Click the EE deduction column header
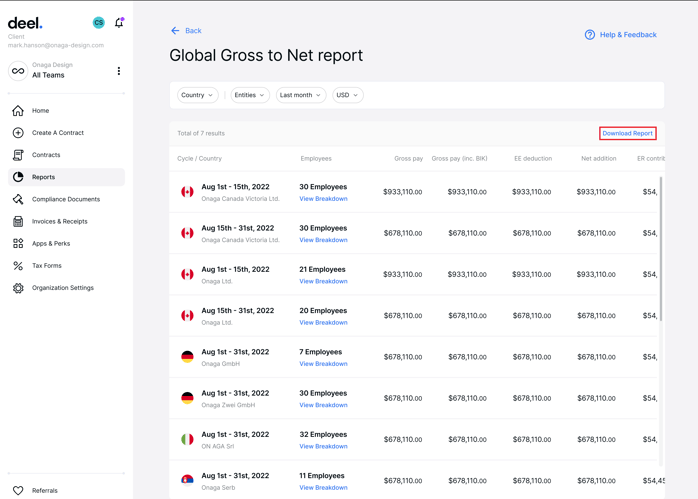This screenshot has width=698, height=499. 533,158
